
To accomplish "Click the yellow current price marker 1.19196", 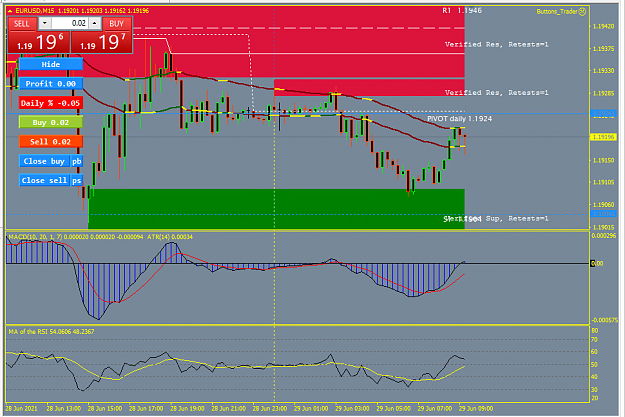I will (x=603, y=137).
